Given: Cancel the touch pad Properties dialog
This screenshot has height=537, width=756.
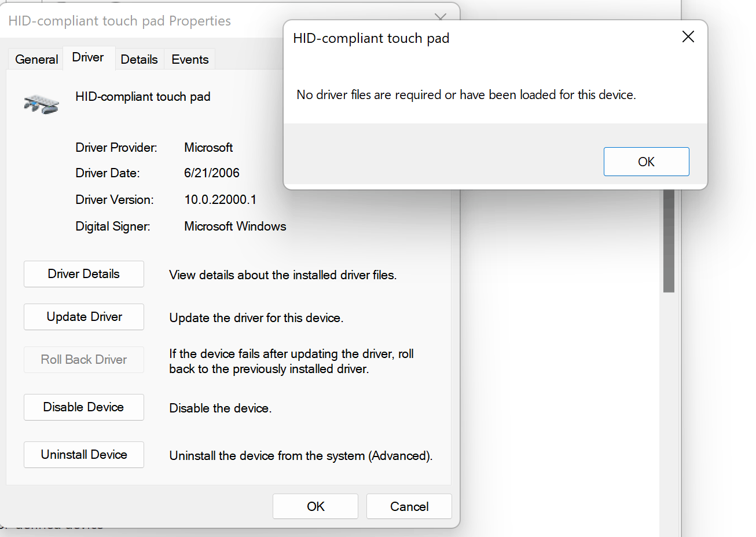Looking at the screenshot, I should coord(409,506).
